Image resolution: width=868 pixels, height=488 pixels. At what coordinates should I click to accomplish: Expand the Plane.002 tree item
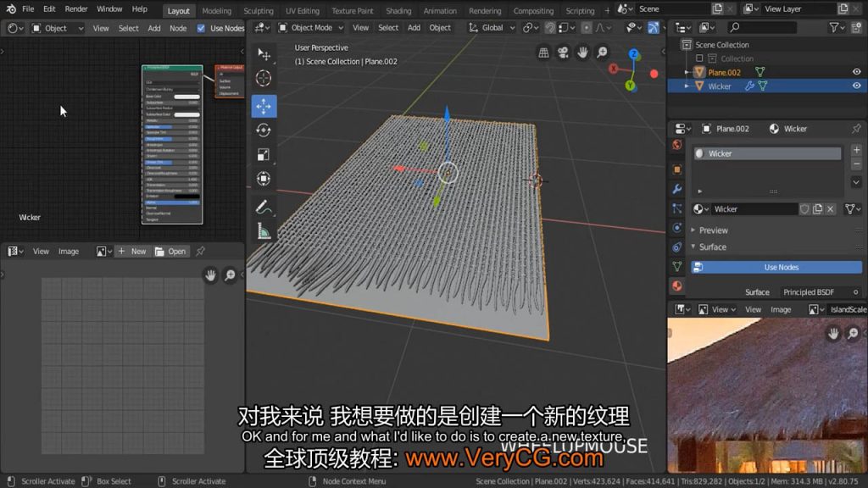[x=687, y=72]
